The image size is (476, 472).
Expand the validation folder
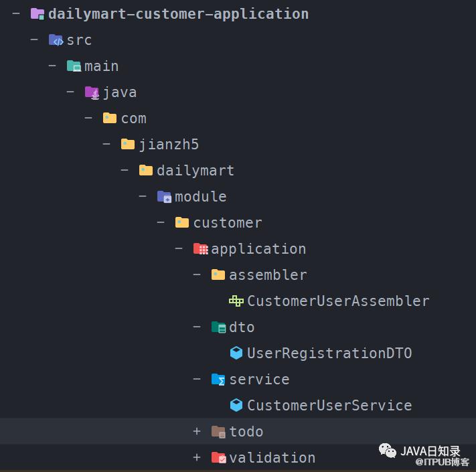pyautogui.click(x=197, y=457)
